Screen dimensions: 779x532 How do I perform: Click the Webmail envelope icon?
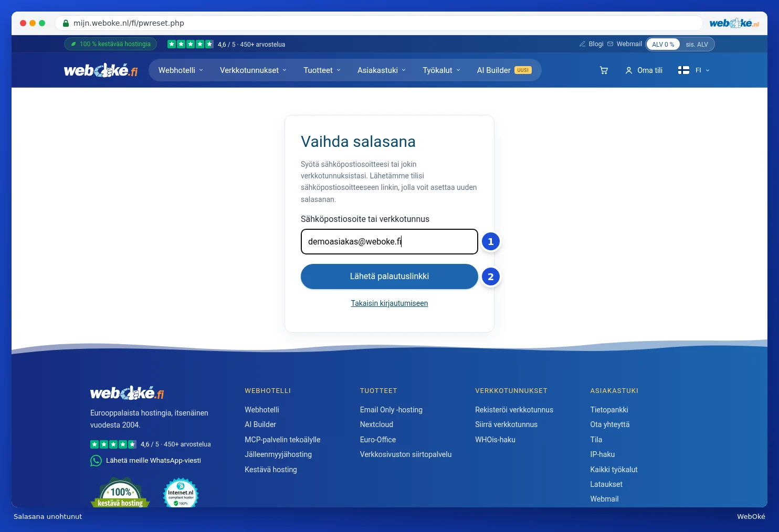[610, 44]
